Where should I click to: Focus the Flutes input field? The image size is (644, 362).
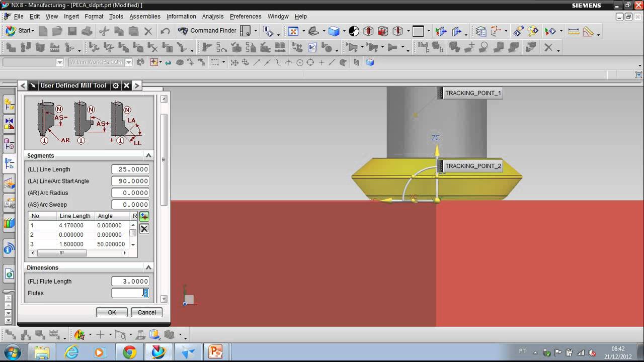point(130,293)
